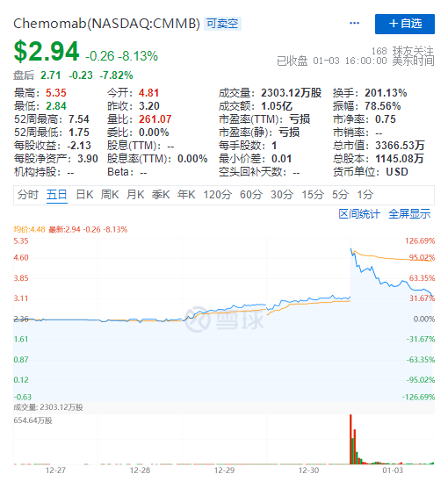The width and height of the screenshot is (448, 488).
Task: Click the 成交额 value 1.05亿
Action: click(x=277, y=106)
